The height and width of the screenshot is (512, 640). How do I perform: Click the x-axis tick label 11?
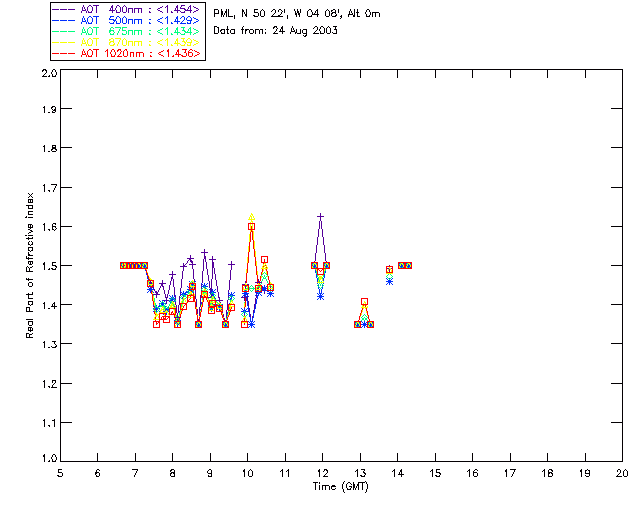285,473
